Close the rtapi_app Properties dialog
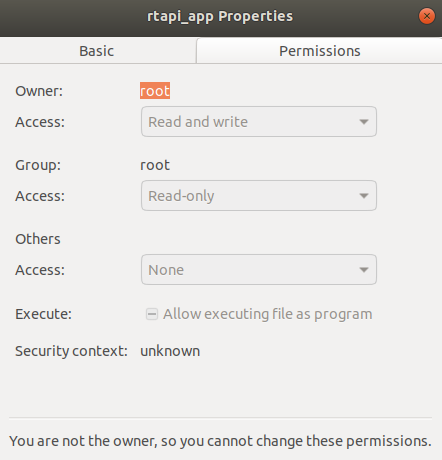The height and width of the screenshot is (460, 442). pos(427,16)
